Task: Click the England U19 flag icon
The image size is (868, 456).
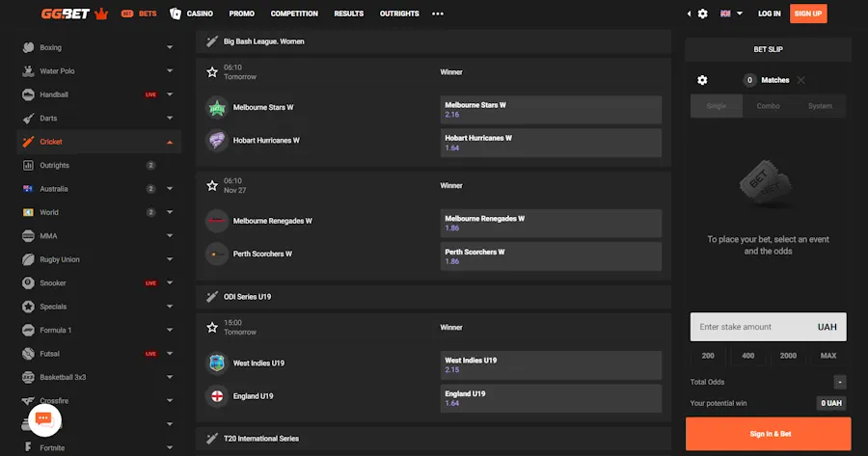Action: tap(217, 396)
